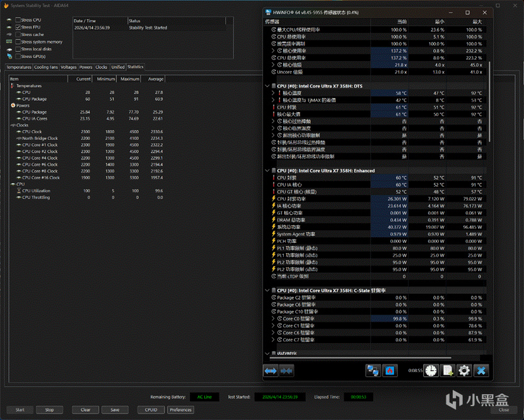Click clock icon beside Uncore 倍频 row
This screenshot has width=524, height=420.
(274, 72)
